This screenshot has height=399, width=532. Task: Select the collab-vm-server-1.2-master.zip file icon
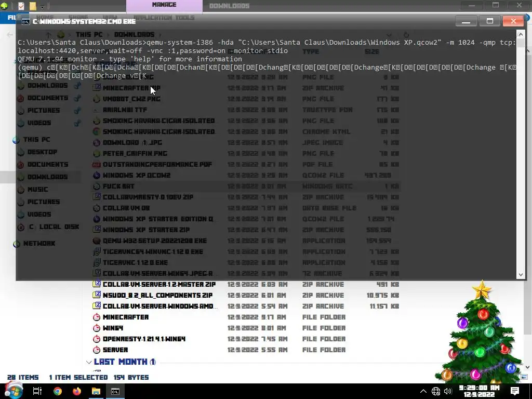point(97,284)
